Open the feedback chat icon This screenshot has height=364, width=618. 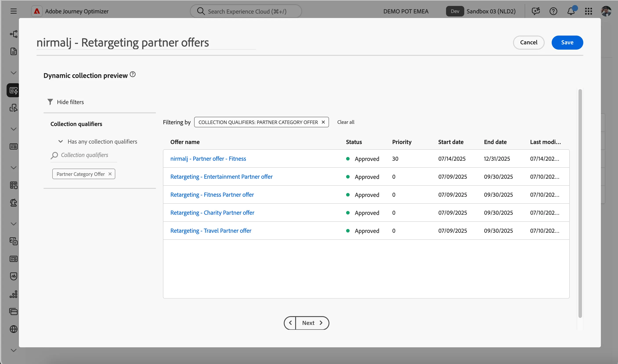click(536, 11)
